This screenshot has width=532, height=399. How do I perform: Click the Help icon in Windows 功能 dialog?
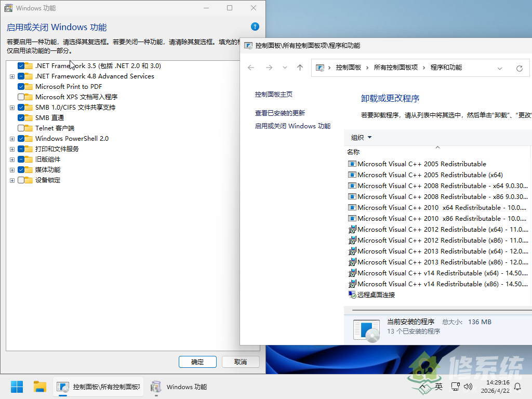click(x=254, y=27)
